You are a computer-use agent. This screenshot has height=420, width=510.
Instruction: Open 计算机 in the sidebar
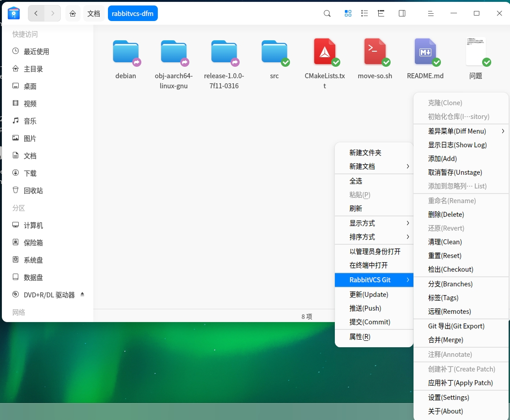(x=48, y=225)
